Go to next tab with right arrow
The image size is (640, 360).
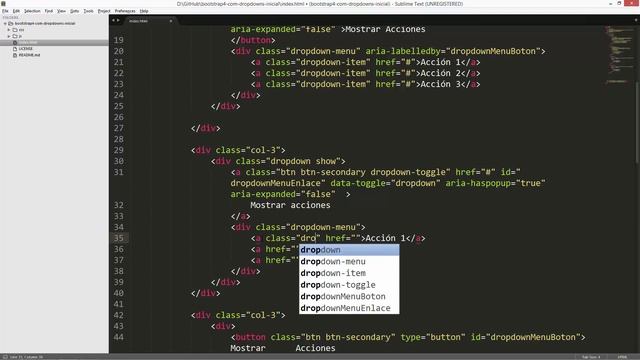[118, 20]
